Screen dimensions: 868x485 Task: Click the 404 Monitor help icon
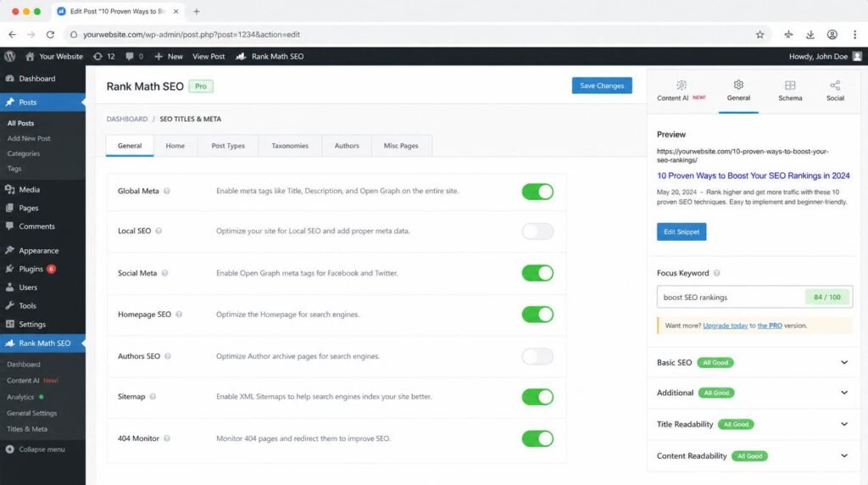pyautogui.click(x=167, y=438)
